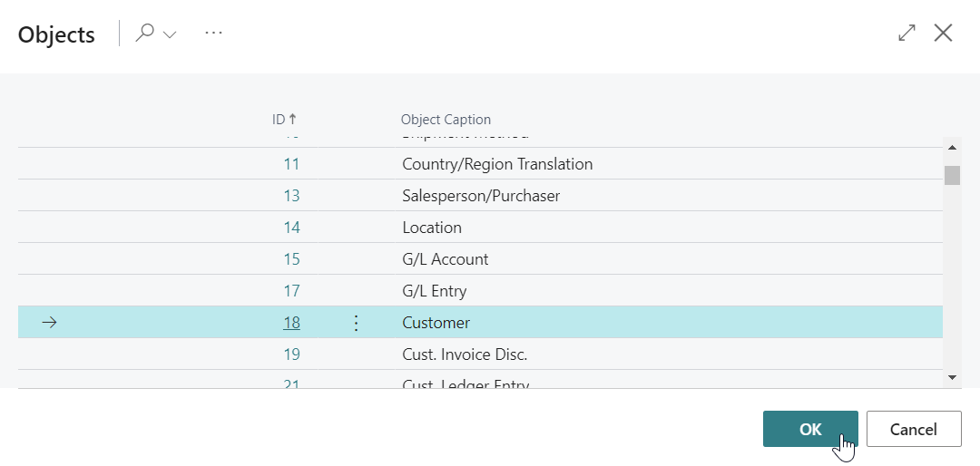Select the G/L Account row

tap(446, 259)
